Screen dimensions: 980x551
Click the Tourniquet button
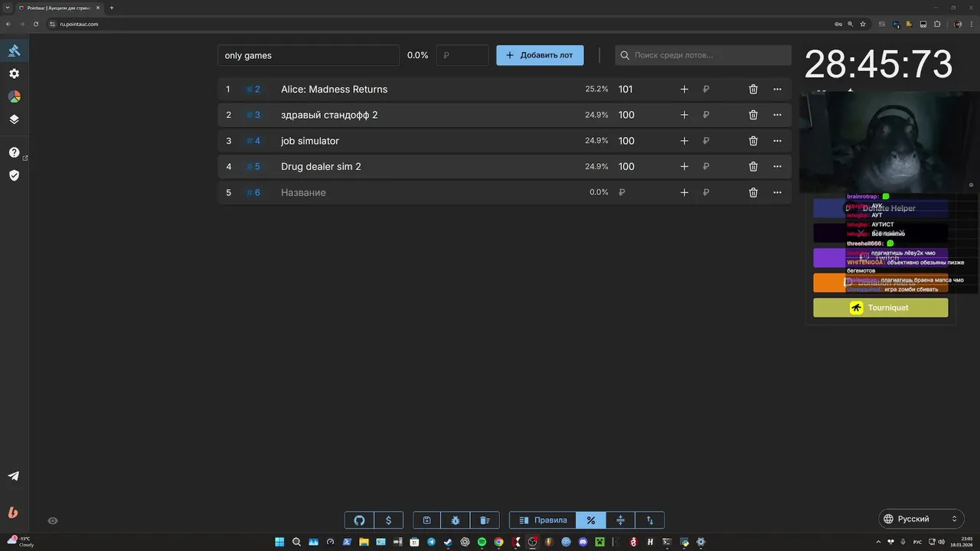(880, 308)
